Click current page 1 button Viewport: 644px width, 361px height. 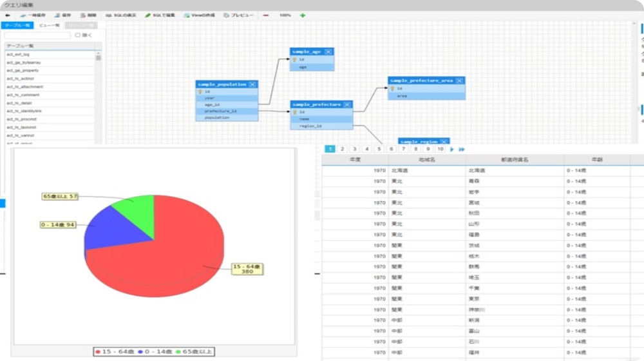(x=330, y=150)
